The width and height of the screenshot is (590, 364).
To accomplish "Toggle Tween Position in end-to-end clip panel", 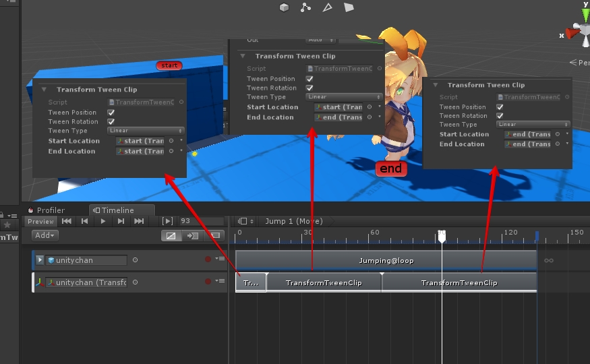I will point(500,107).
